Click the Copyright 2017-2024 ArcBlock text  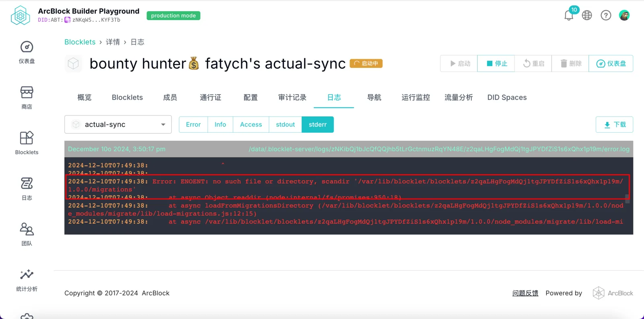pyautogui.click(x=117, y=293)
